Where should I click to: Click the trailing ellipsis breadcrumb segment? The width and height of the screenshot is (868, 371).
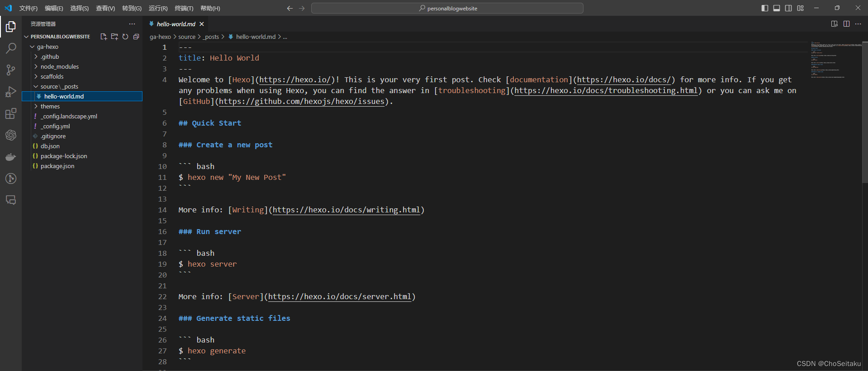pyautogui.click(x=285, y=37)
